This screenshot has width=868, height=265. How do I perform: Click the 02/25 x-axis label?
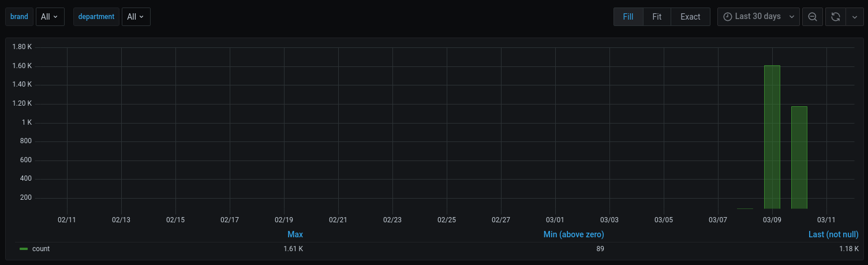[x=447, y=220]
